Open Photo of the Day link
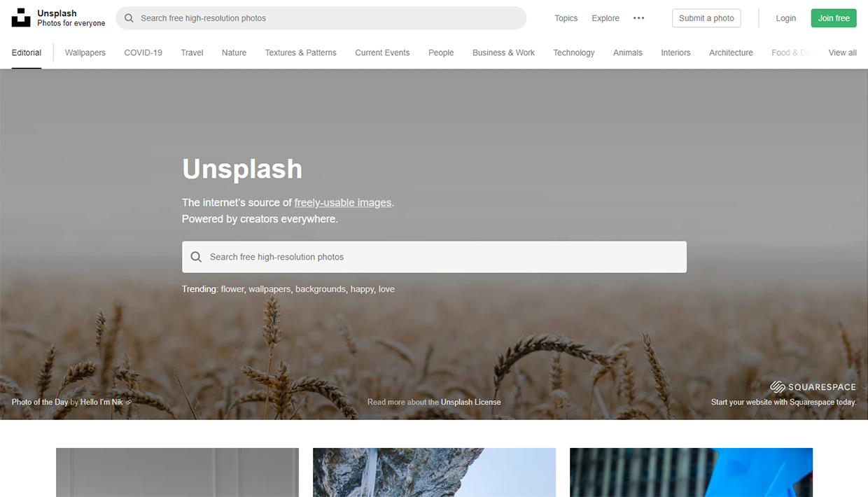 40,402
